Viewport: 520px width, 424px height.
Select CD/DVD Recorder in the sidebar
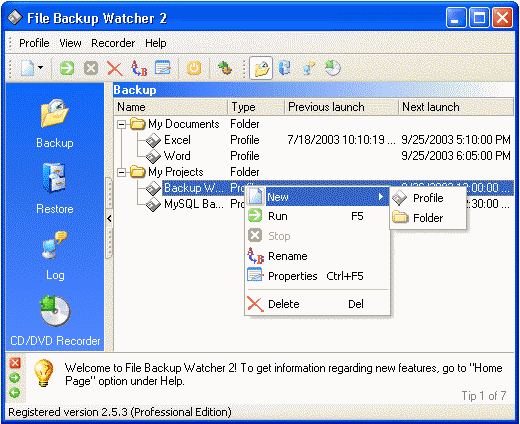coord(55,321)
